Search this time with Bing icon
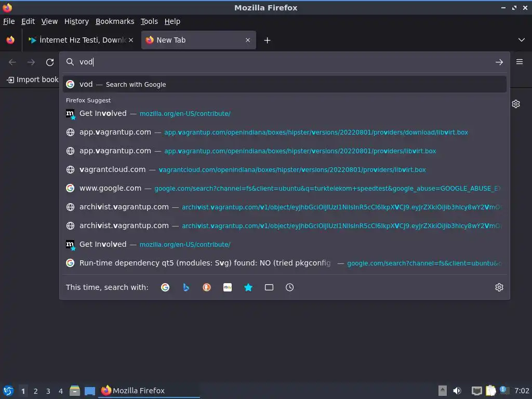 click(186, 287)
